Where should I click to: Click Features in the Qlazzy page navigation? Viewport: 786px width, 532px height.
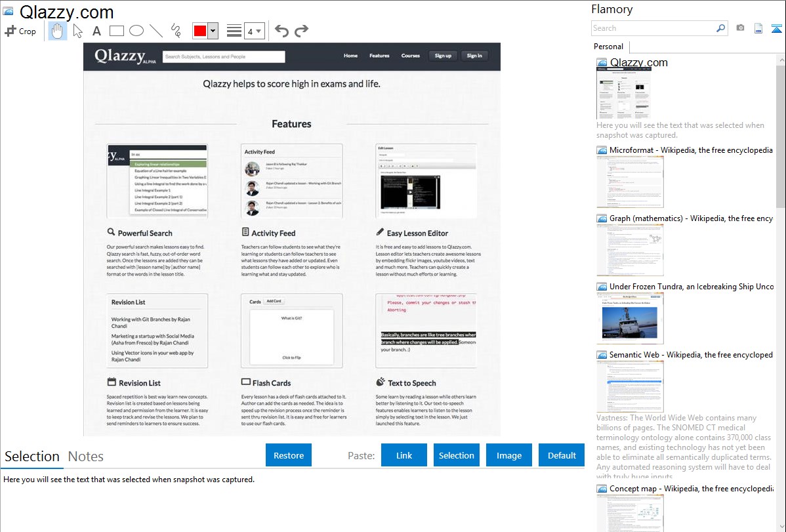379,56
